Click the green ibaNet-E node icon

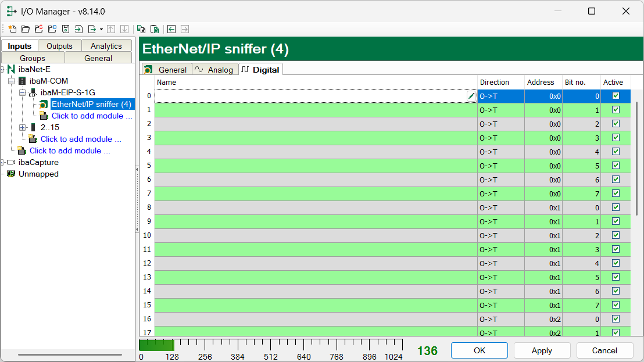coord(11,69)
